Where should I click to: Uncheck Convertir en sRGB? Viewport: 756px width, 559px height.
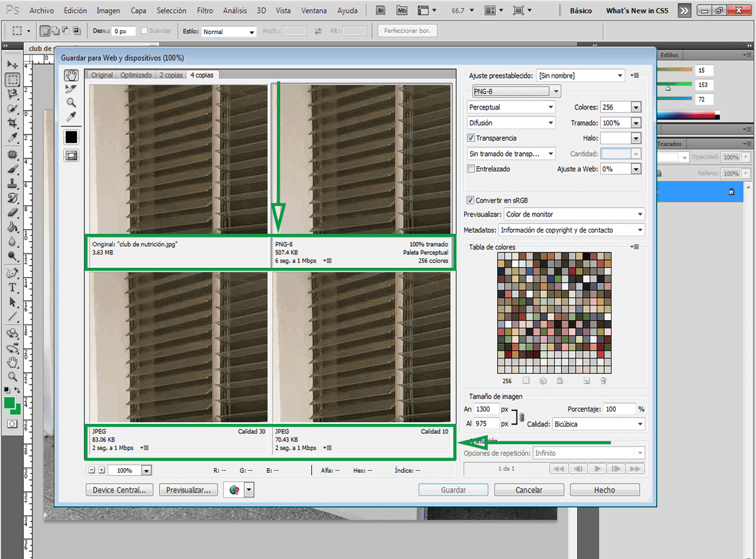471,201
